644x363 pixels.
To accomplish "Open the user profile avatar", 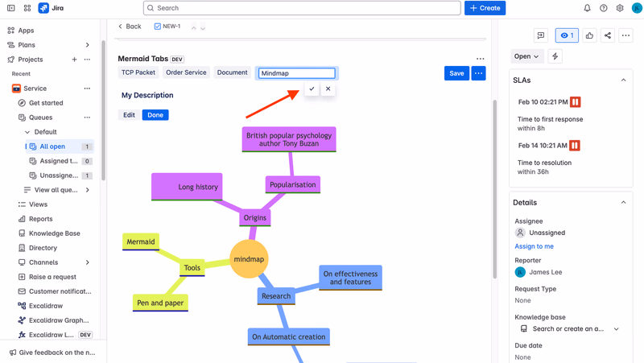I will coord(637,8).
